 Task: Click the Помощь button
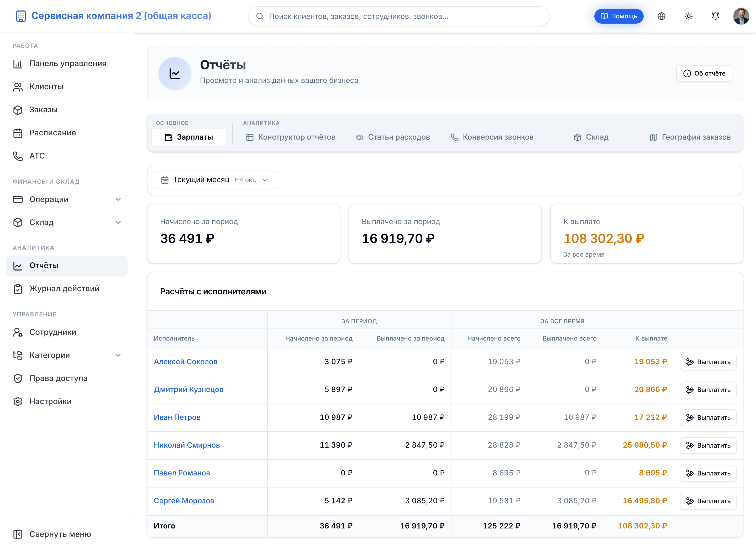point(619,16)
